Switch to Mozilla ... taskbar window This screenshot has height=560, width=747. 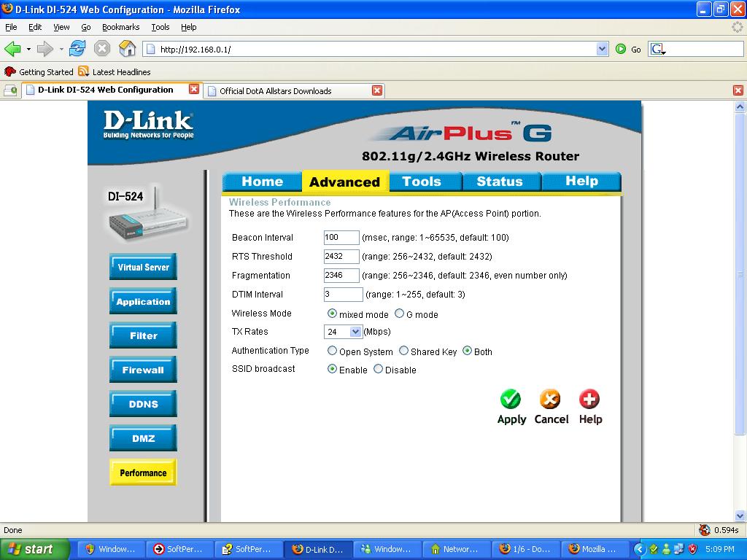point(594,549)
